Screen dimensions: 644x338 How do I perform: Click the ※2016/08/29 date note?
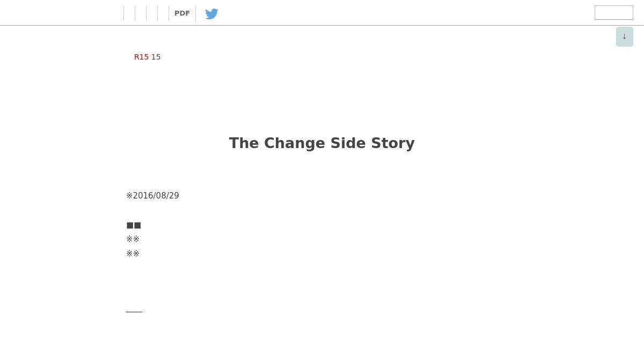[x=152, y=196]
